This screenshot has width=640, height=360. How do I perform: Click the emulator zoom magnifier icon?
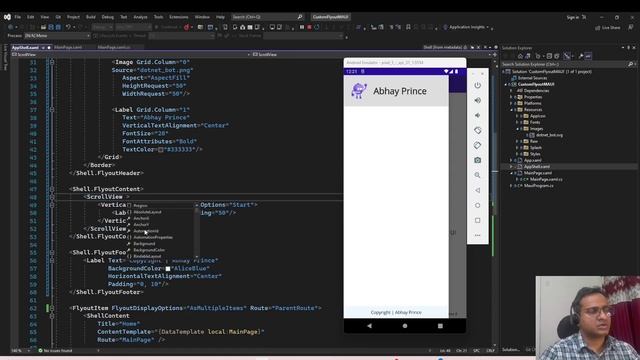(x=478, y=175)
